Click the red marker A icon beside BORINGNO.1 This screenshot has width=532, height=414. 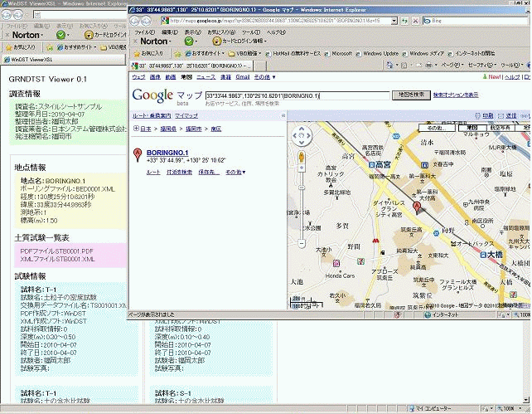pyautogui.click(x=138, y=154)
